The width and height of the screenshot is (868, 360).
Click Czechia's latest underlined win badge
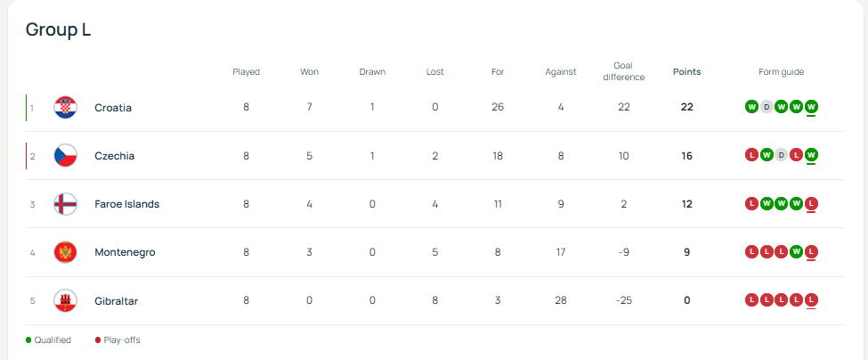(x=811, y=156)
